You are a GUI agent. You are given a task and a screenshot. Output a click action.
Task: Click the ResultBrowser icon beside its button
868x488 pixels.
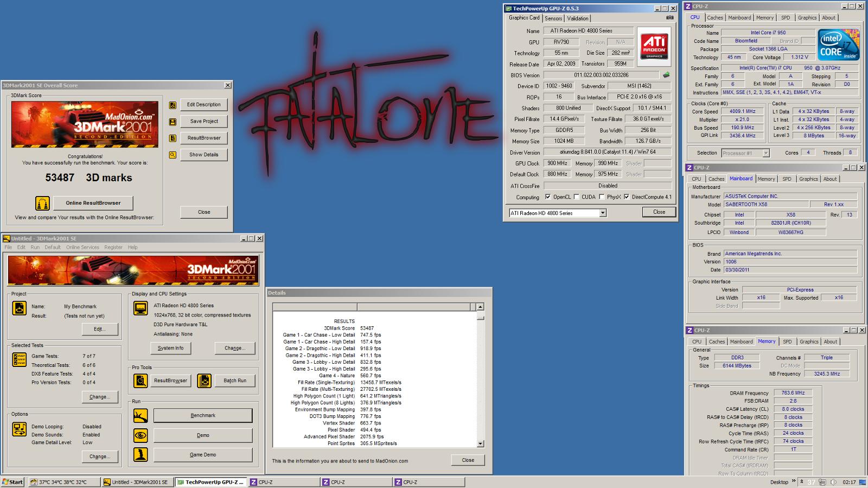pyautogui.click(x=173, y=138)
